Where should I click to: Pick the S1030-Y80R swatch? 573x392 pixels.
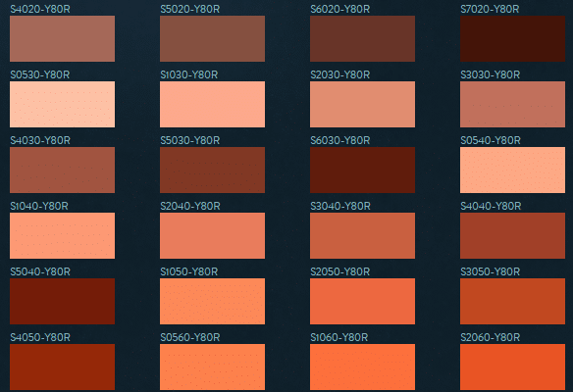(x=212, y=105)
